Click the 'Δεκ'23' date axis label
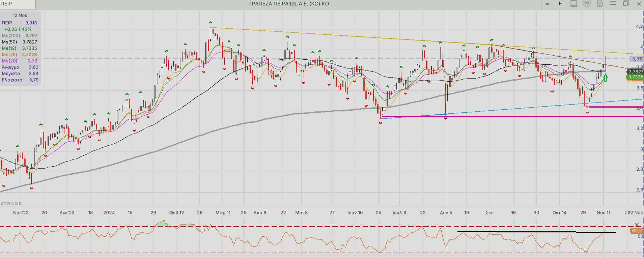Screen dimensions: 644x257 coord(67,212)
